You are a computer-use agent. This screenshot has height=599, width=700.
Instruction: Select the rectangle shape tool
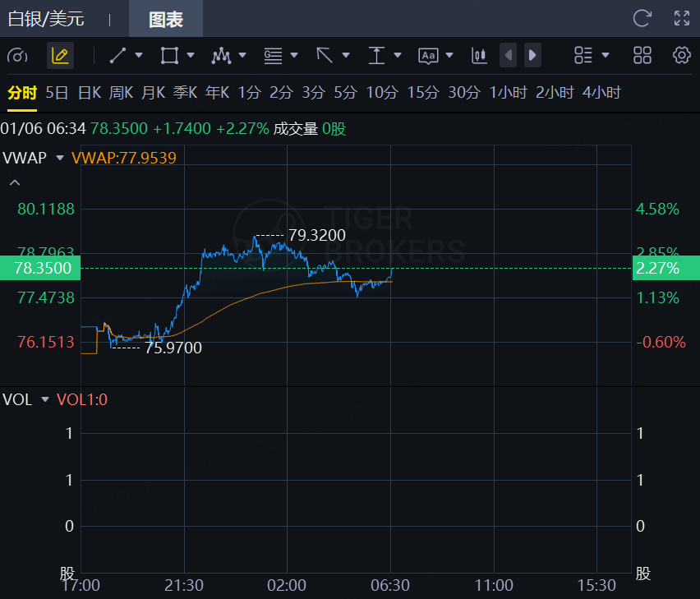(x=169, y=55)
